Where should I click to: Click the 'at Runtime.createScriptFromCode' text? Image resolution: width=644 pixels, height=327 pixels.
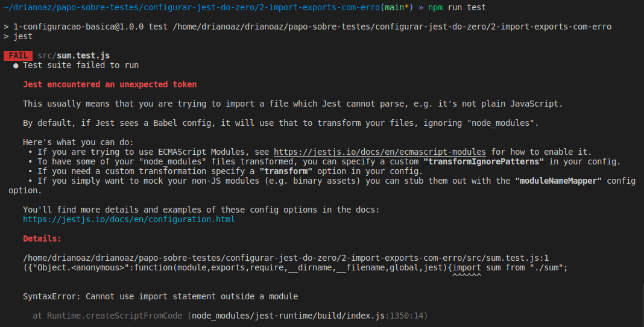(x=107, y=316)
